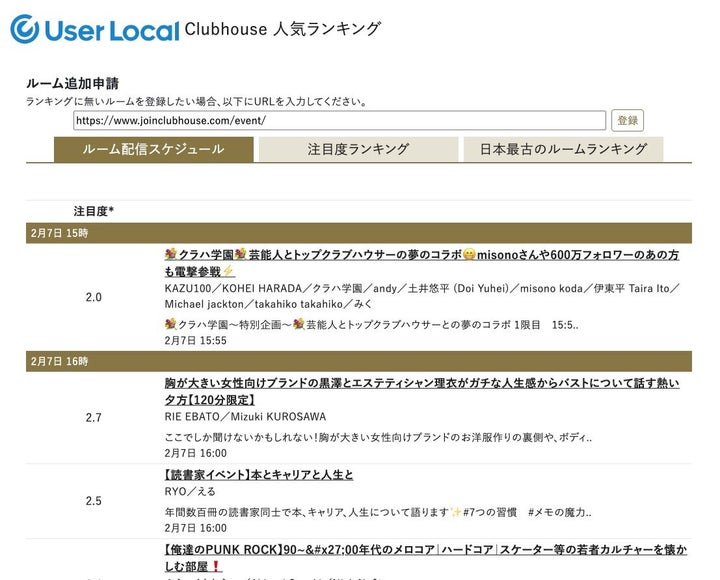Screen dimensions: 720x580
Task: Click the 2月7日 16時 section header
Action: 58,361
